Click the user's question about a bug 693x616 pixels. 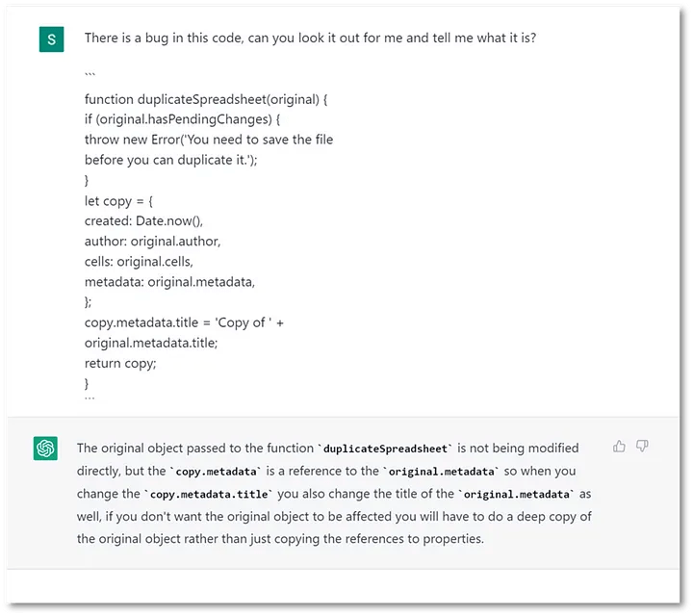point(310,38)
